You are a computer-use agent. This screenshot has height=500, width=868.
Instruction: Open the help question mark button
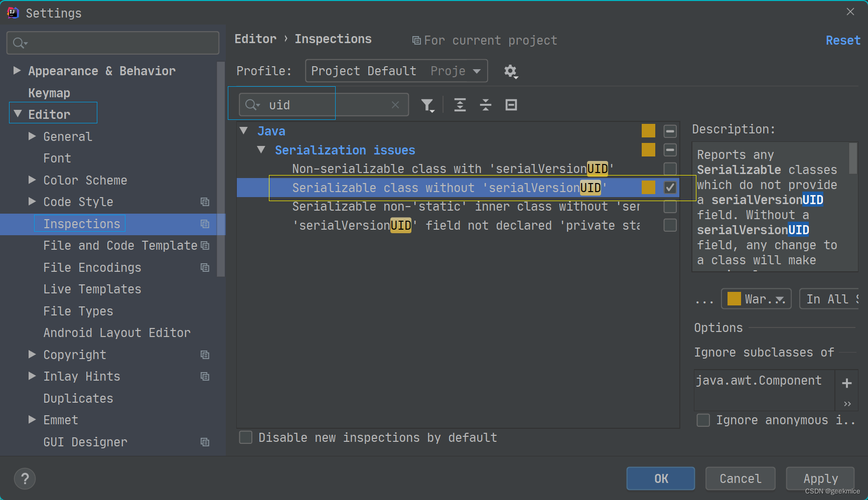[x=25, y=478]
